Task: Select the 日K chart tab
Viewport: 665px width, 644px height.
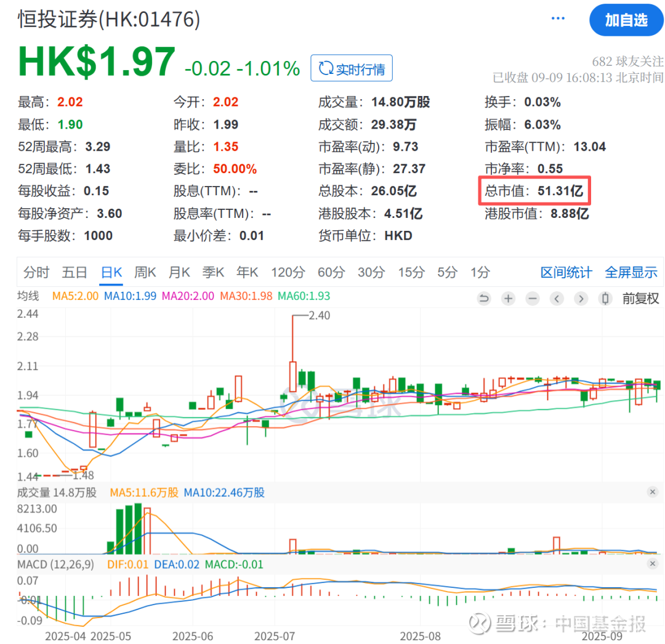Action: [112, 272]
